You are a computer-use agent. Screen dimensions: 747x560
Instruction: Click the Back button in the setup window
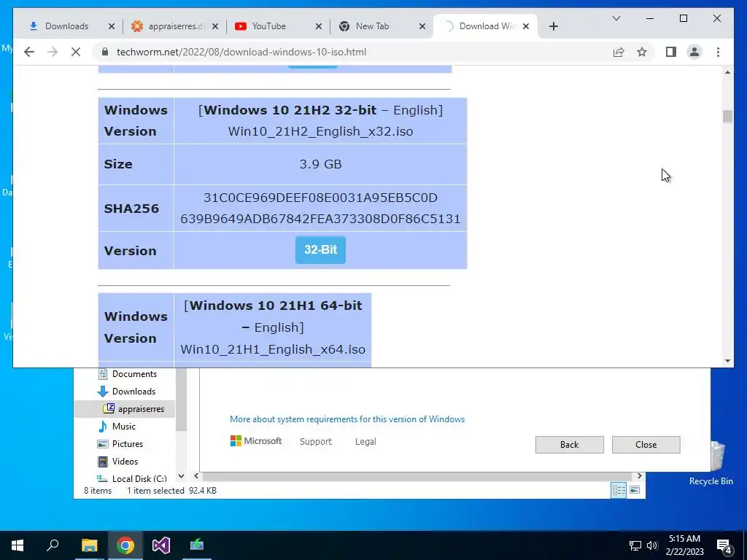click(x=569, y=444)
